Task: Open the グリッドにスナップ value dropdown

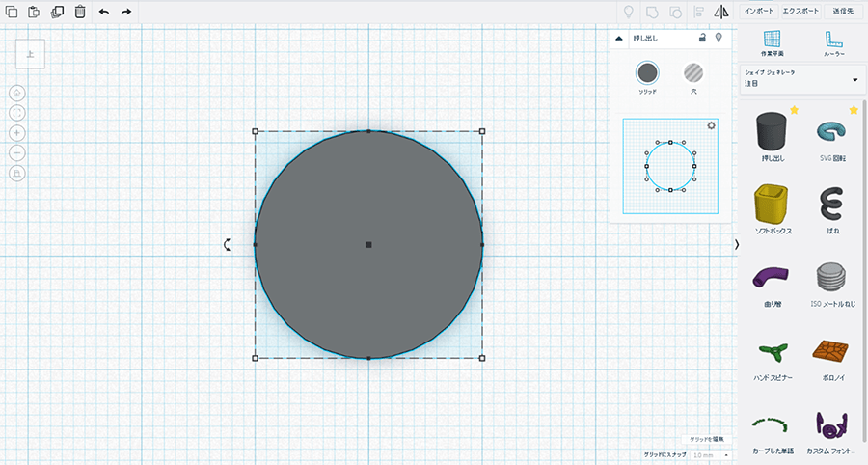Action: (x=712, y=455)
